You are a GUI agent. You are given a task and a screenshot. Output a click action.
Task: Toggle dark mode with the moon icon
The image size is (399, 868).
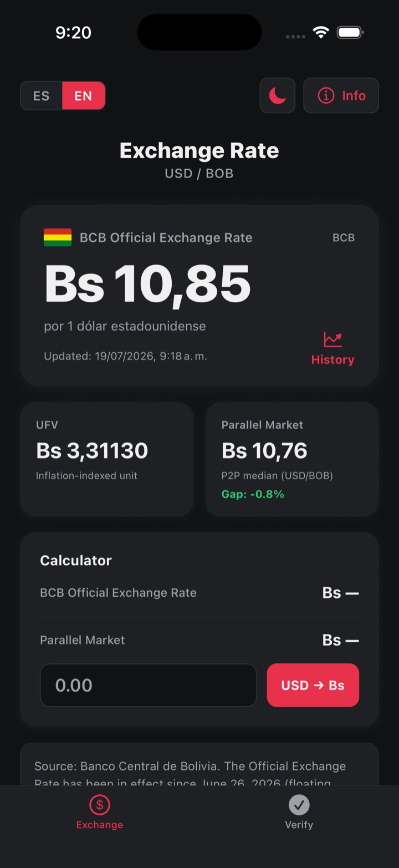click(278, 95)
